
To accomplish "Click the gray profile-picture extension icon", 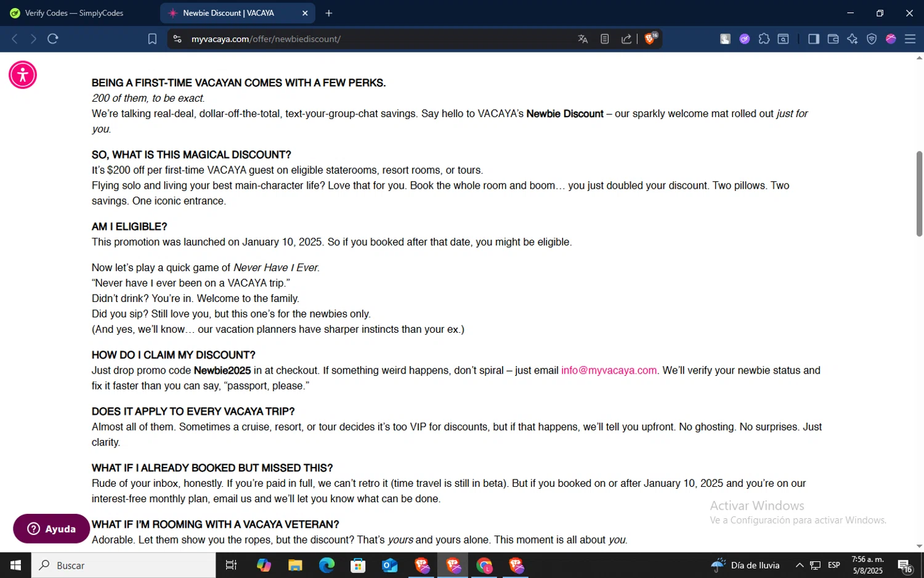I will 725,39.
